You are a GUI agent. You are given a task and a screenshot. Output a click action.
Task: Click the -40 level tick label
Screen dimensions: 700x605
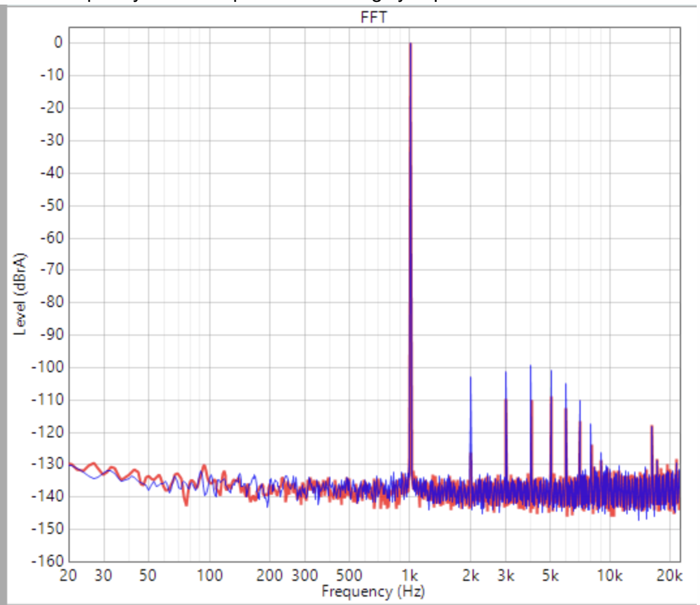click(52, 172)
